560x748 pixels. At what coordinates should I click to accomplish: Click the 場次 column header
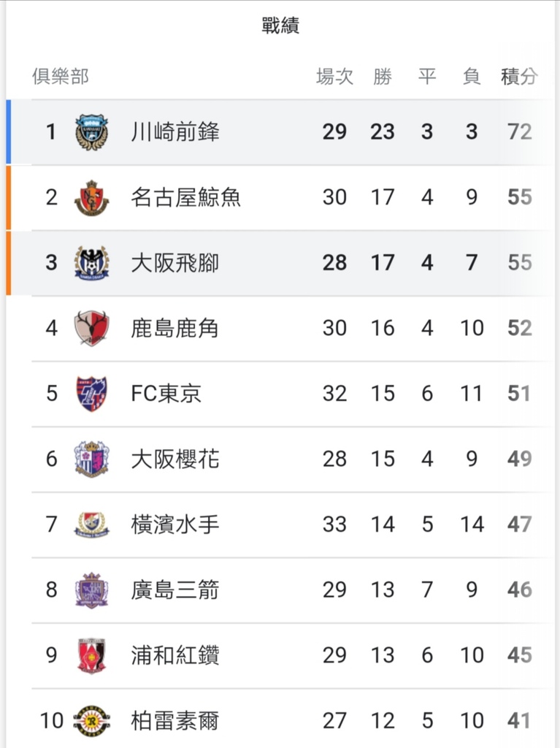pyautogui.click(x=335, y=76)
